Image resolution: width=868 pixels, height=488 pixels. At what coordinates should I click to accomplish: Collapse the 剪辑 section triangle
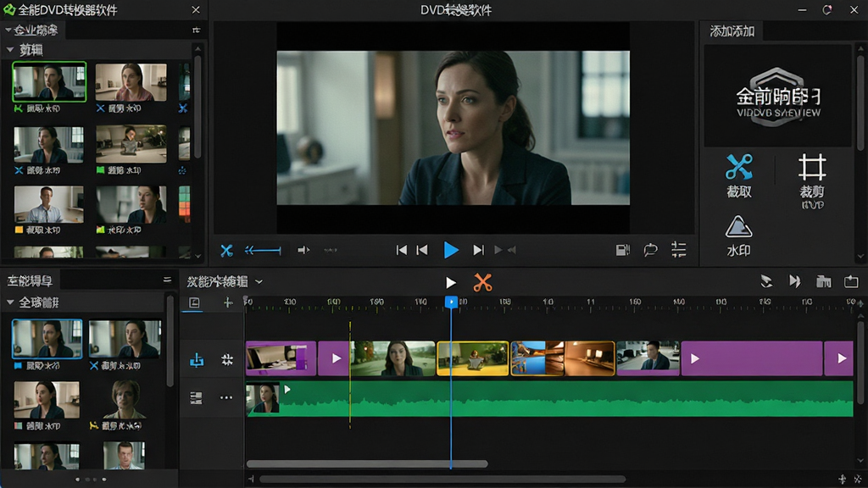(x=10, y=50)
